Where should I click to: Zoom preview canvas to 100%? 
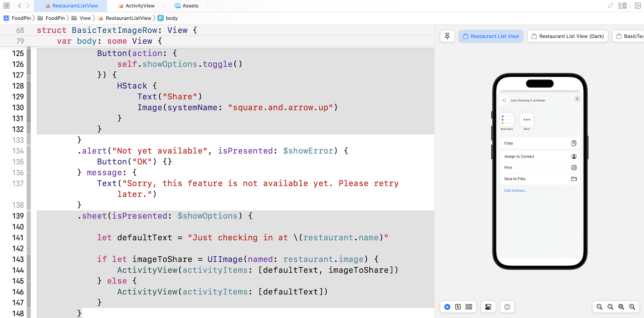click(610, 307)
